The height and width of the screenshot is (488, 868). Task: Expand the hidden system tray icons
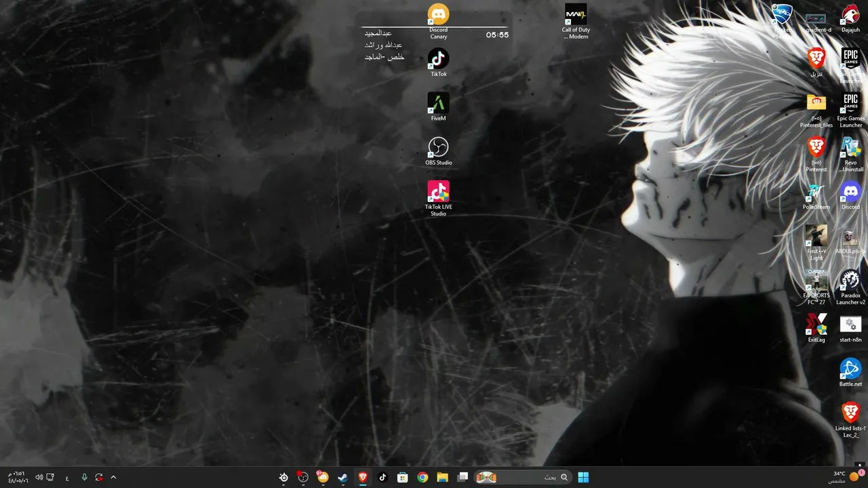(x=113, y=477)
